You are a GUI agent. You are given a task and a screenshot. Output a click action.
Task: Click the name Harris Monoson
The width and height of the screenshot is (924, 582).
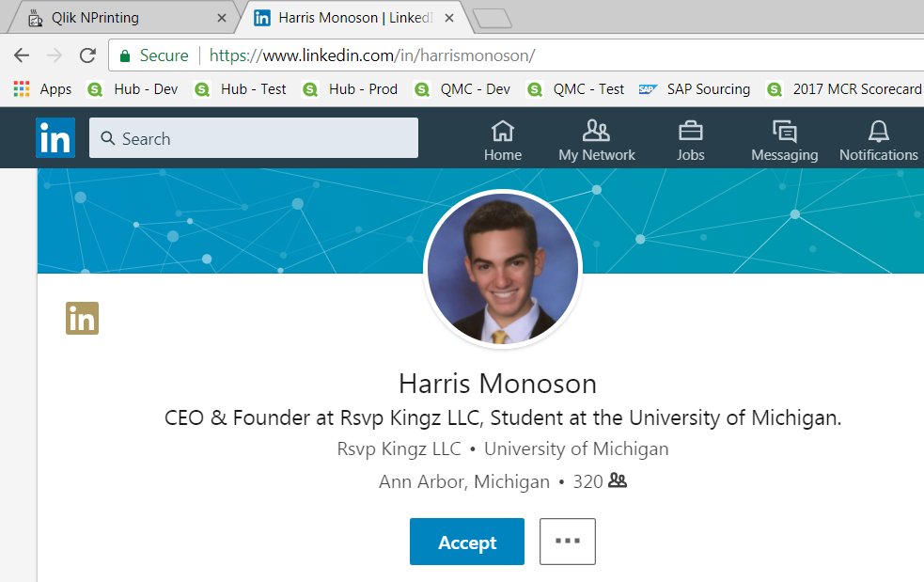click(498, 384)
